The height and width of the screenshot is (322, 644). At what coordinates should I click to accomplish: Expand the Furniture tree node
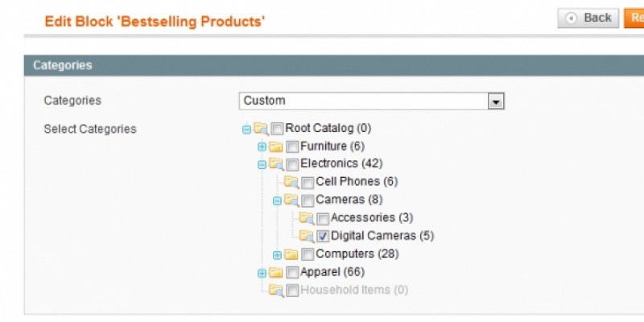tap(262, 147)
